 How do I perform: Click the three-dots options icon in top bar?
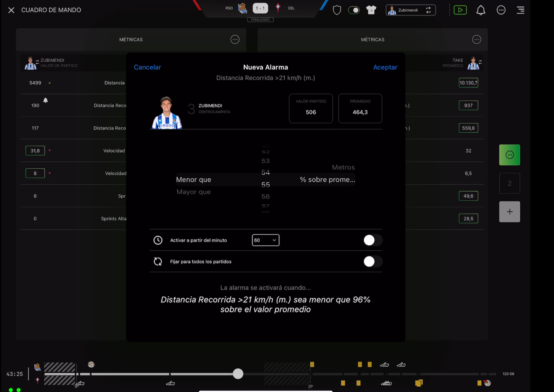pos(501,10)
